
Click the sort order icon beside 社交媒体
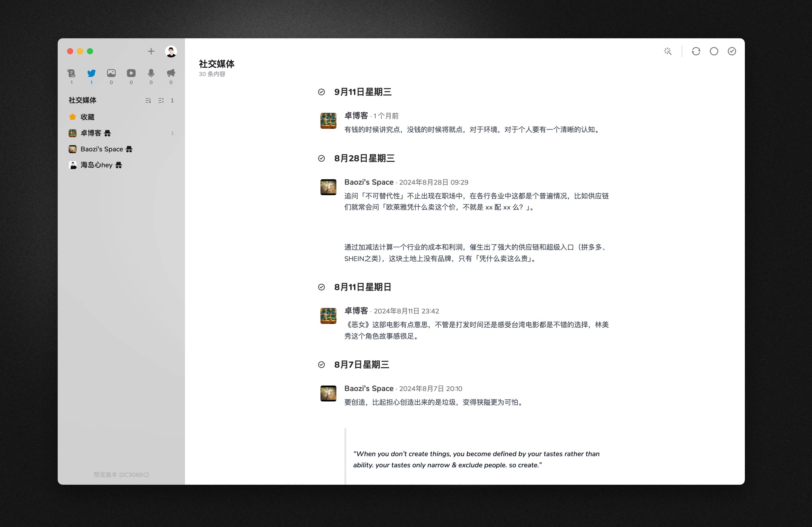coord(148,100)
